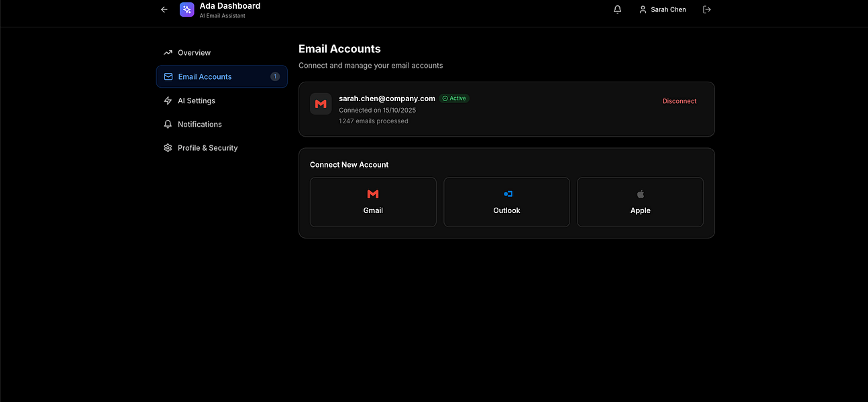Click the Connect New Account heading
This screenshot has width=868, height=402.
[x=349, y=165]
